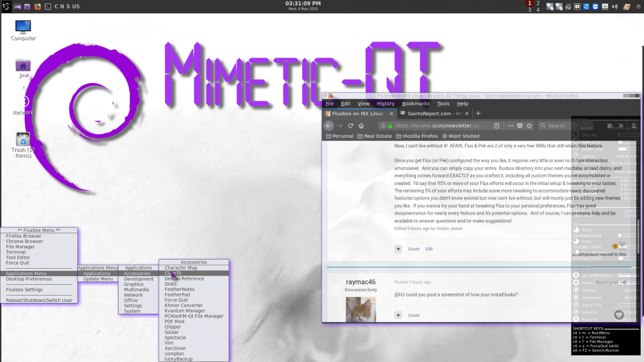
Task: Click raymac46's cat avatar thumbnail
Action: [361, 309]
